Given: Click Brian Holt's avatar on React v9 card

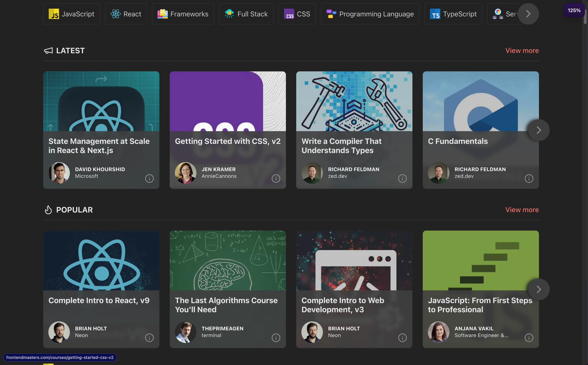Looking at the screenshot, I should (x=59, y=332).
